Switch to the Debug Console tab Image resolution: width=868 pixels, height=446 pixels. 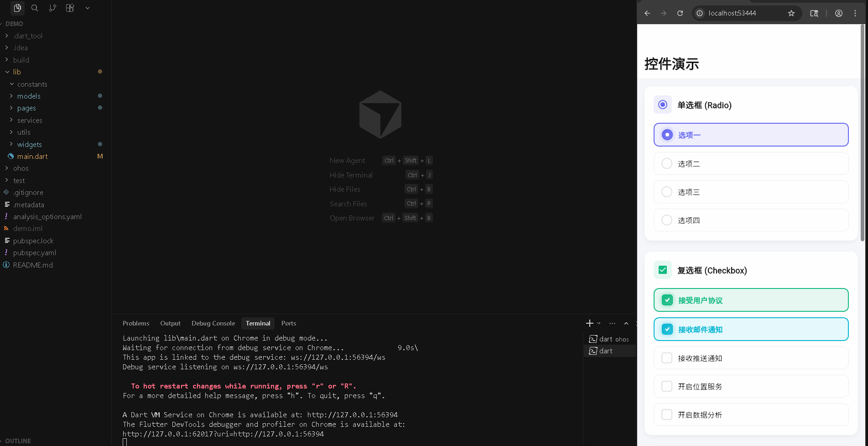tap(213, 323)
